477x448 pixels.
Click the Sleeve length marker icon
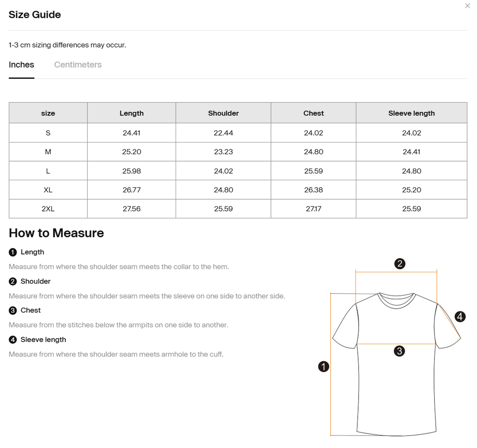coord(12,339)
